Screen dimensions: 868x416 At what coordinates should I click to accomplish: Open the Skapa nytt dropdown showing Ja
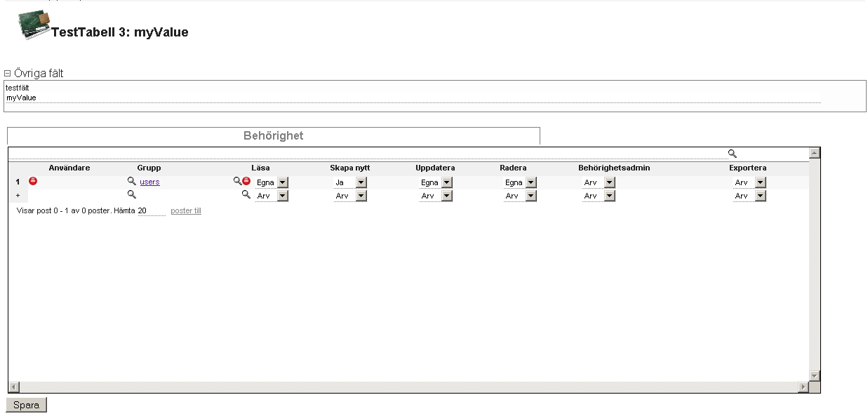(361, 182)
